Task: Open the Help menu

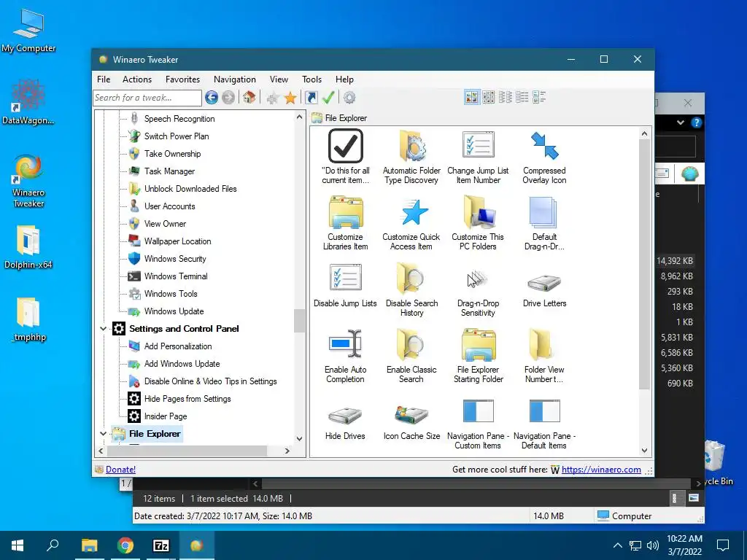Action: 344,79
